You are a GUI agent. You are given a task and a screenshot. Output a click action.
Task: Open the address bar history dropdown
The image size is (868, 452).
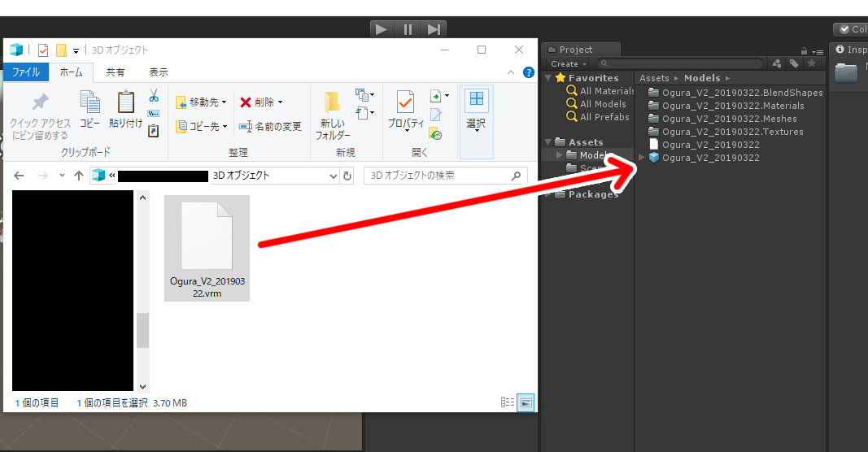pyautogui.click(x=334, y=176)
